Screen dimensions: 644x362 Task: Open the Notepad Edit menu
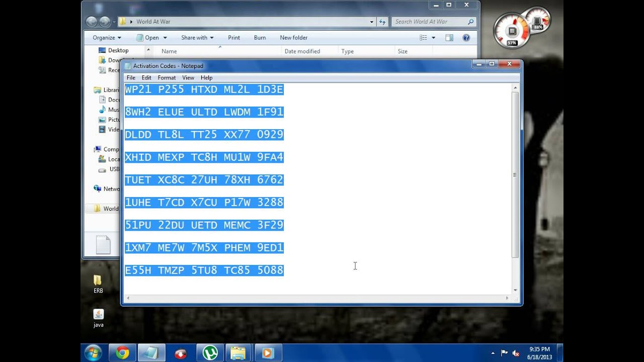point(146,78)
